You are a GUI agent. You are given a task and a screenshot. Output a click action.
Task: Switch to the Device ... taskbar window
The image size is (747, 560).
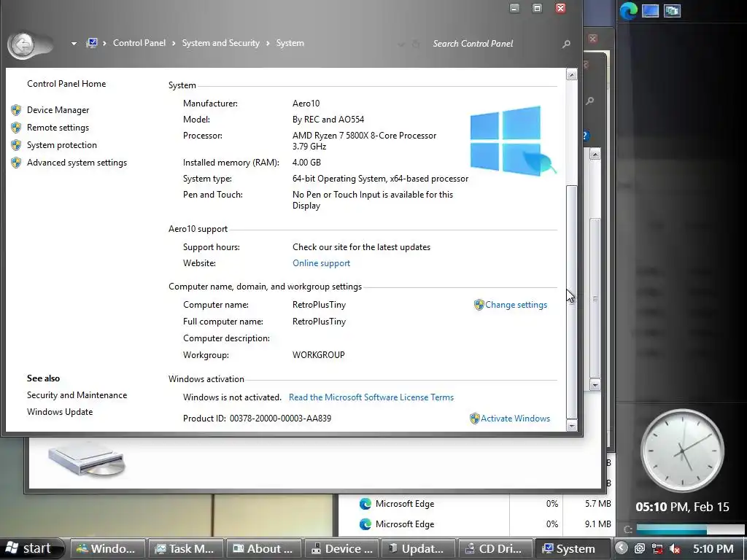pos(341,549)
